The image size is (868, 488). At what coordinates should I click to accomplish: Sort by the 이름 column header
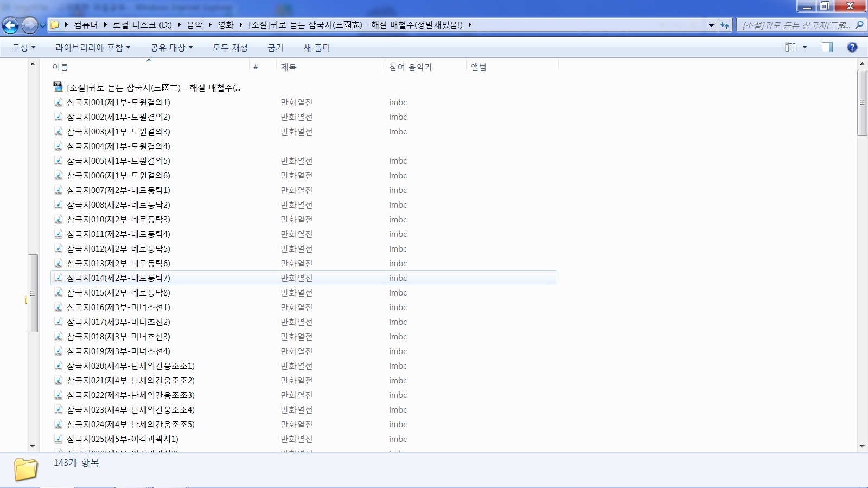(x=60, y=67)
